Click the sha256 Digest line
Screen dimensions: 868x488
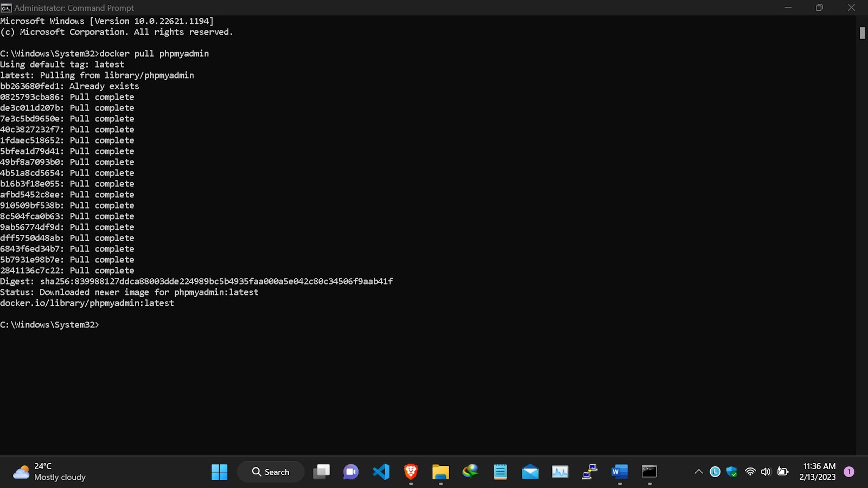pyautogui.click(x=196, y=281)
